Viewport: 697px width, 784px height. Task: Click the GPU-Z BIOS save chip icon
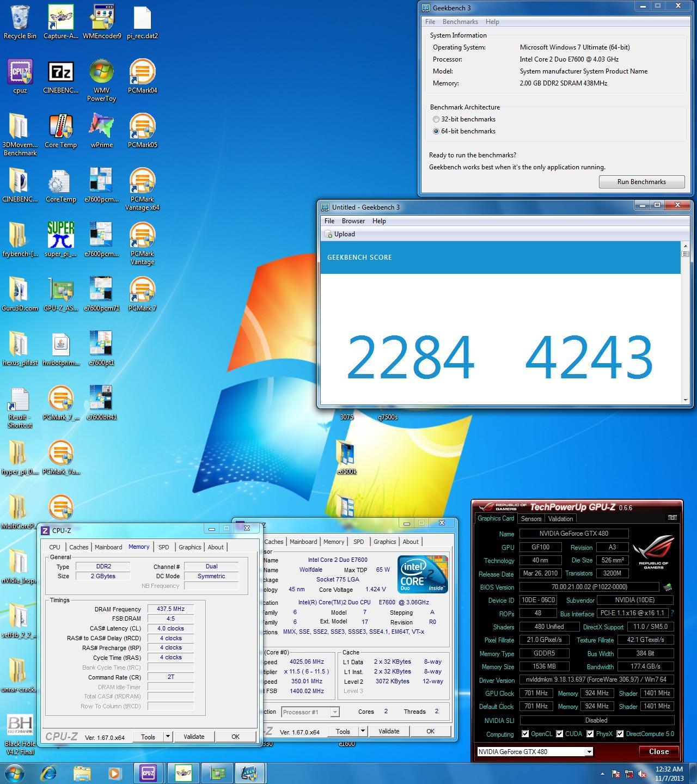click(667, 587)
